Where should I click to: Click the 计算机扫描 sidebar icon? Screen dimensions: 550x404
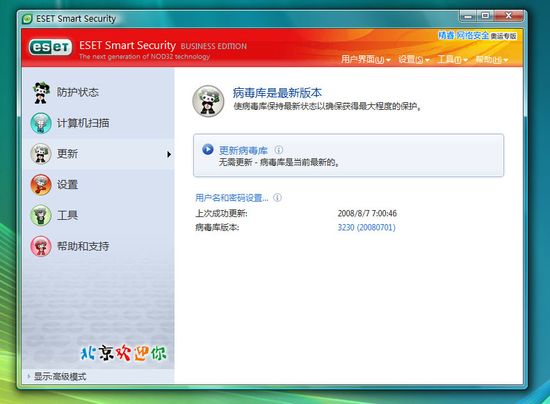[x=41, y=123]
